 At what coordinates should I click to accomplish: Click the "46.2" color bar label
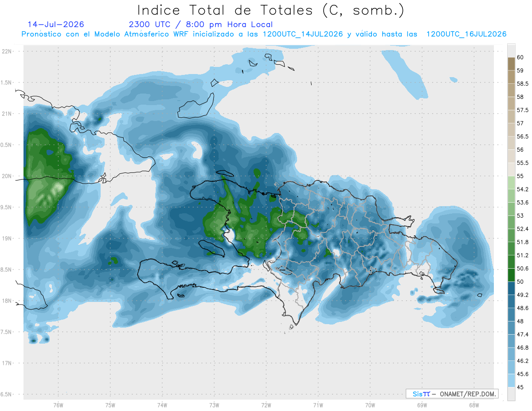(x=522, y=361)
